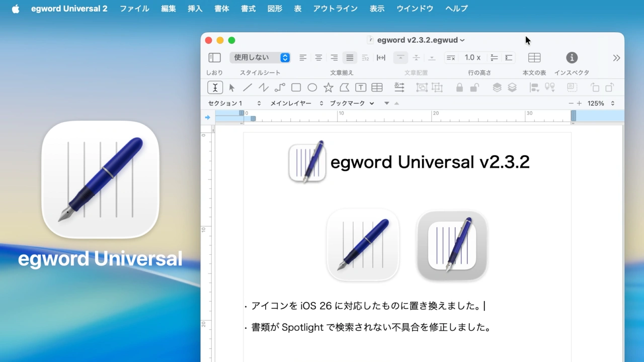The width and height of the screenshot is (644, 362).
Task: Open the インスペクタ inspector
Action: coord(572,58)
